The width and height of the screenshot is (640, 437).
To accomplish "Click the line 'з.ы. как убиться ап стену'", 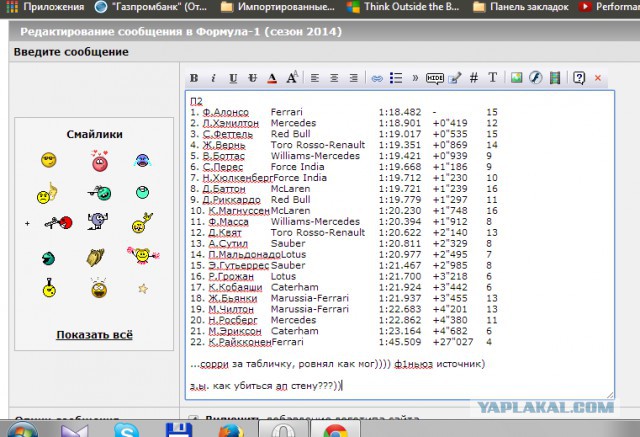I will point(266,386).
